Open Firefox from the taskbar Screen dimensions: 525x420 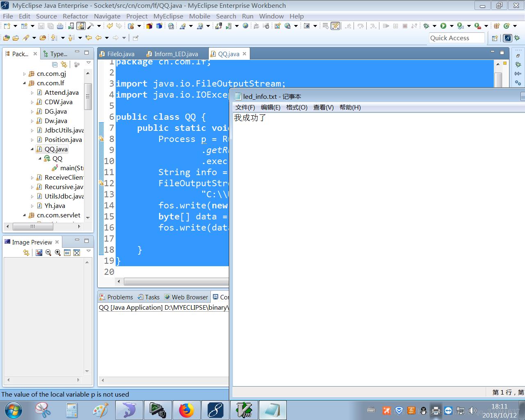pos(187,410)
